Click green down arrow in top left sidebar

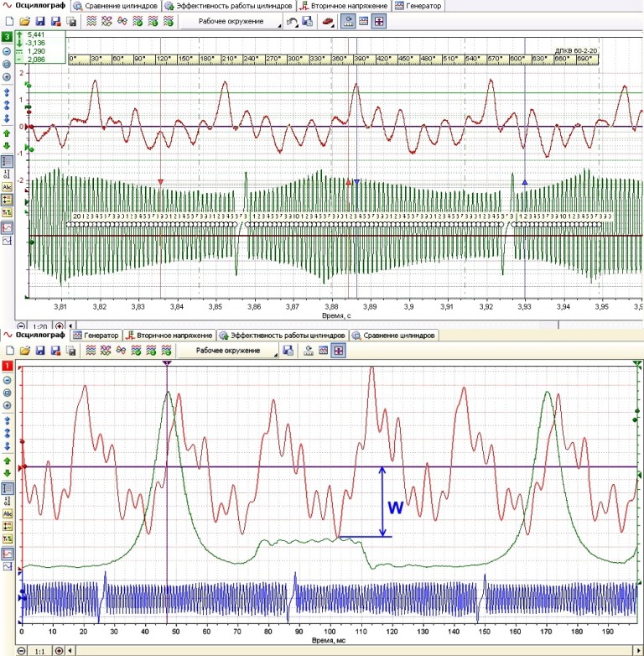click(x=7, y=146)
